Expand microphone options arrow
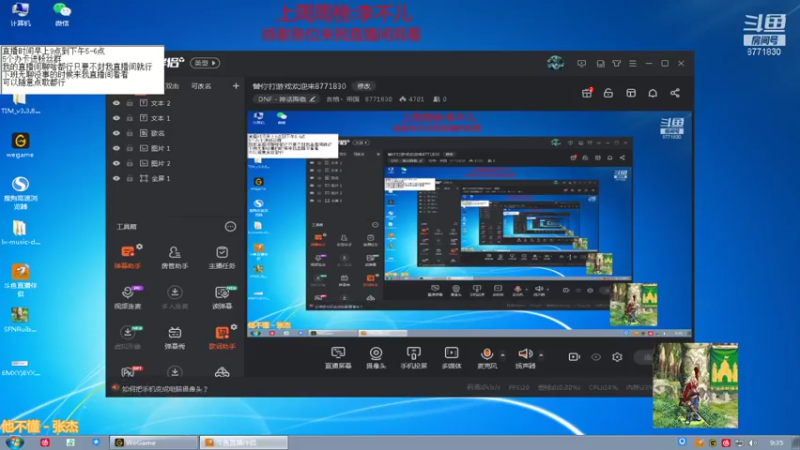The height and width of the screenshot is (450, 800). (503, 355)
